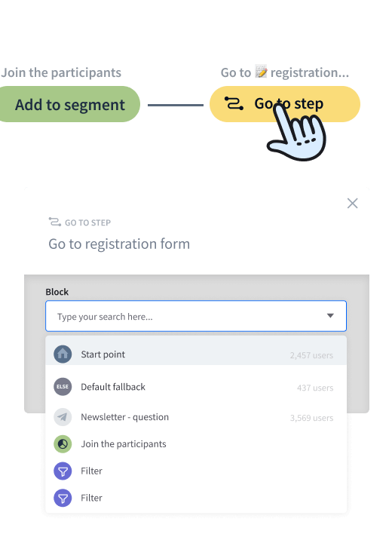Image resolution: width=392 pixels, height=540 pixels.
Task: Click the ELSE badge icon for Default fallback
Action: (63, 386)
